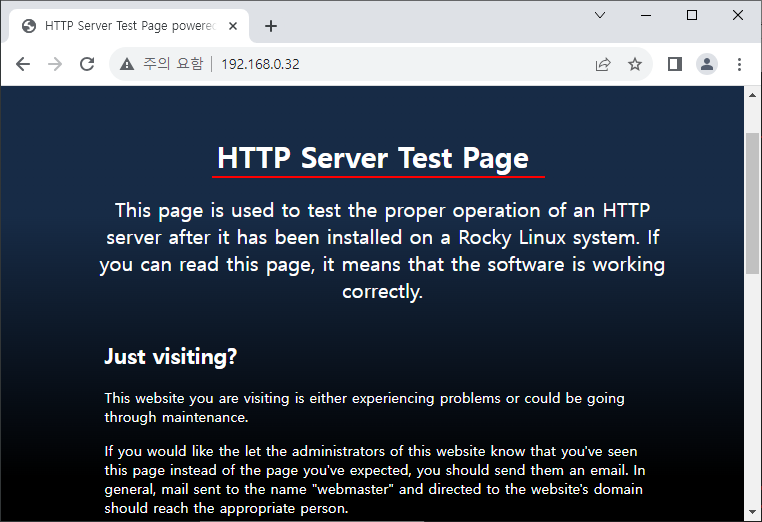762x522 pixels.
Task: Click the share page icon in address bar
Action: point(603,64)
